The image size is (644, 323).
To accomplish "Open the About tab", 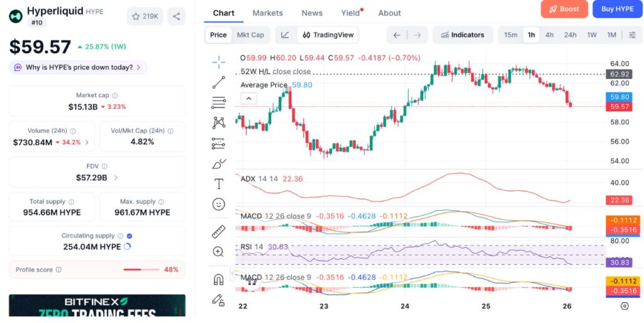I will tap(389, 13).
